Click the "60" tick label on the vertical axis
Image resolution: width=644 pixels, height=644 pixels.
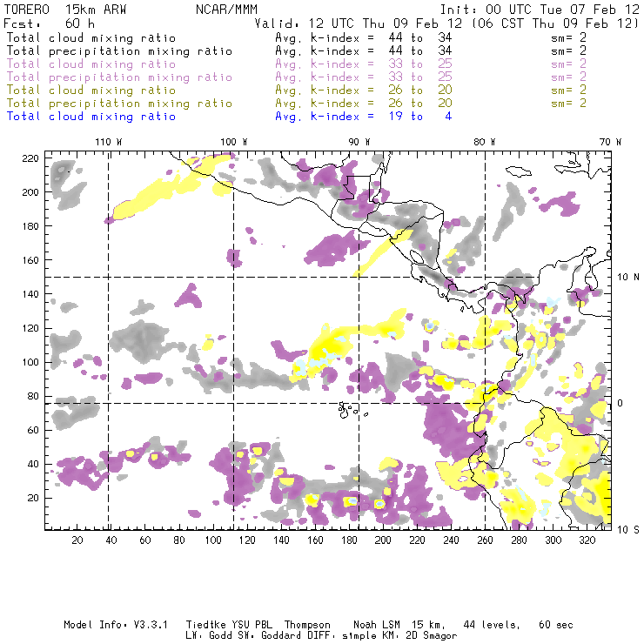33,430
